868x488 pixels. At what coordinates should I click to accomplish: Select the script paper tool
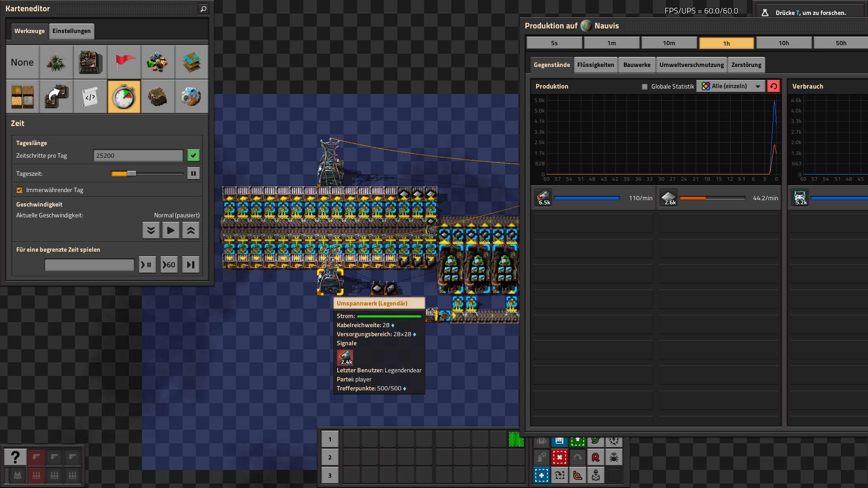tap(90, 97)
